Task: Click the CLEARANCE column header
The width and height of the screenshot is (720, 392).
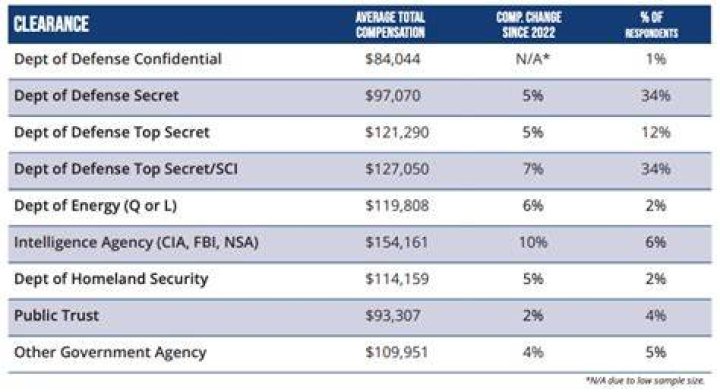Action: pos(51,24)
